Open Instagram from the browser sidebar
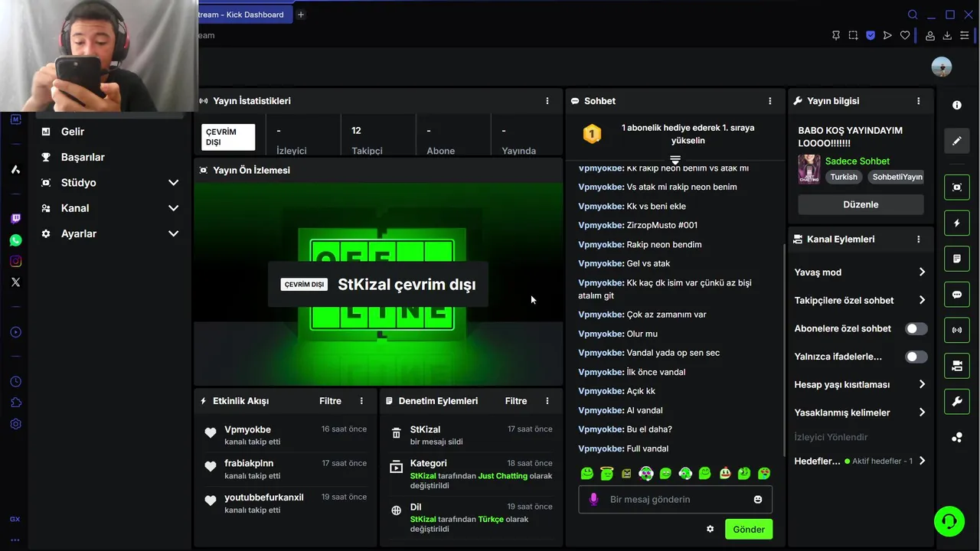 pos(15,261)
